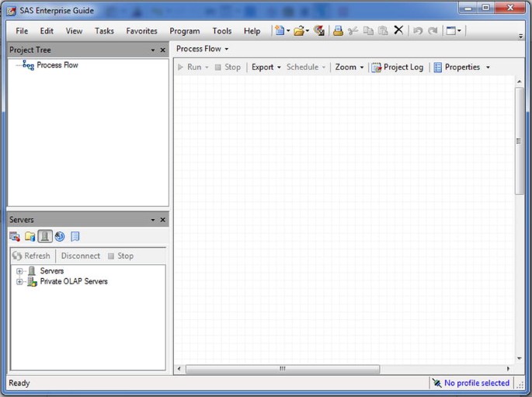Screen dimensions: 532x397
Task: Click the Project Log icon
Action: coord(377,68)
